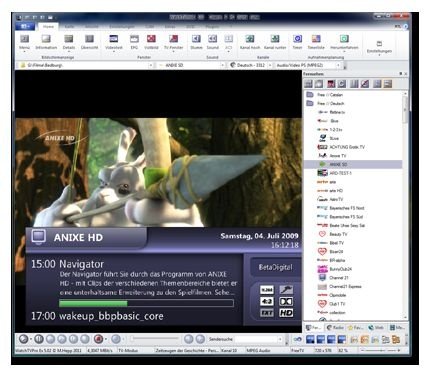Show the Übersicht view
Viewport: 425px width, 370px height.
click(x=89, y=42)
